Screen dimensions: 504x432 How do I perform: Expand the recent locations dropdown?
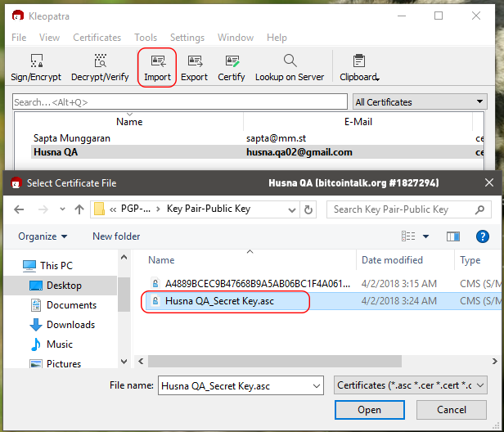(x=62, y=209)
